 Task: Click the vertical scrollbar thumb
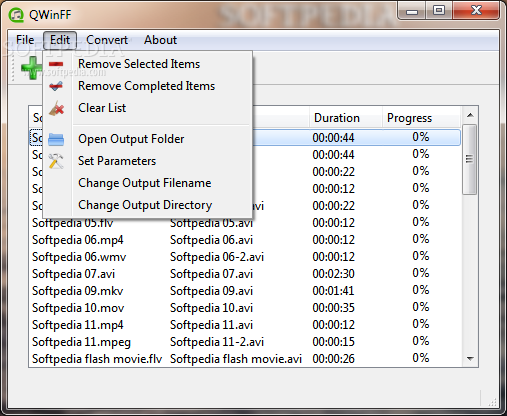coord(470,159)
